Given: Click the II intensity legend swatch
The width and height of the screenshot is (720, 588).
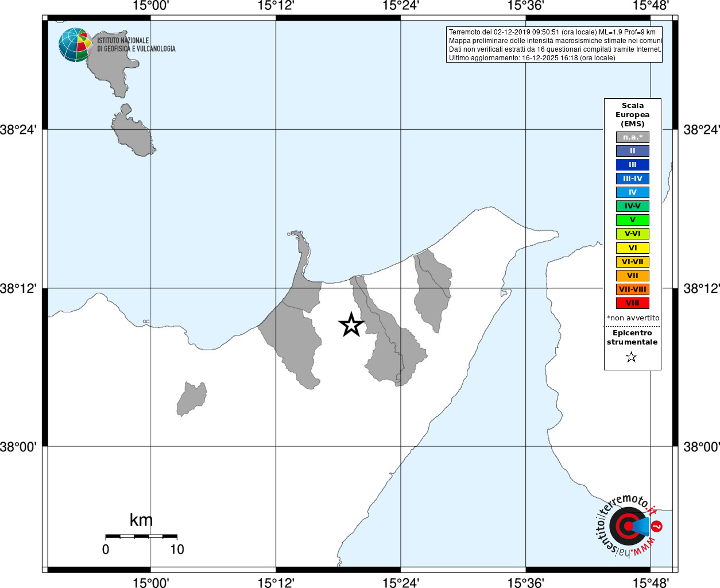Looking at the screenshot, I should [633, 151].
